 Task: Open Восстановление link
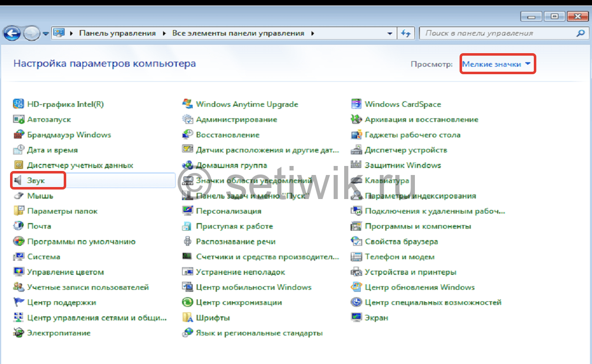pyautogui.click(x=228, y=135)
